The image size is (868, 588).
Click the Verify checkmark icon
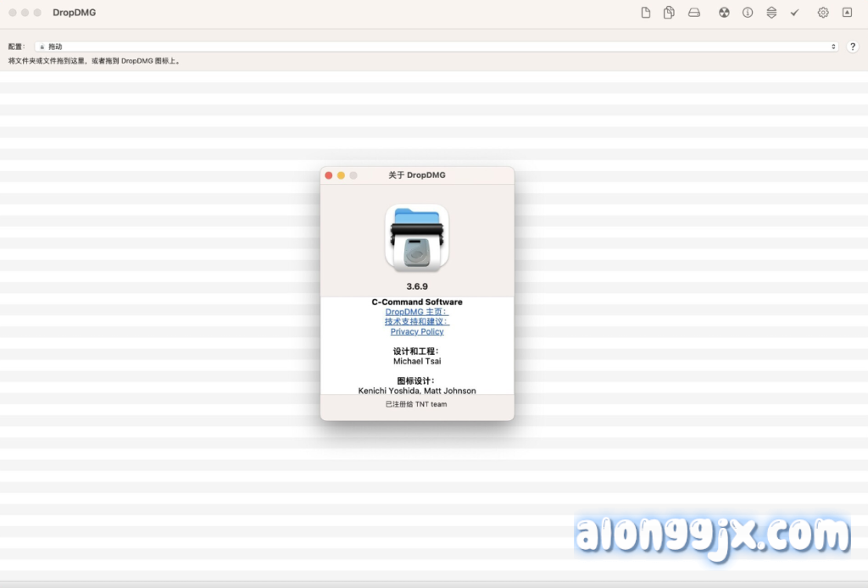(x=794, y=13)
